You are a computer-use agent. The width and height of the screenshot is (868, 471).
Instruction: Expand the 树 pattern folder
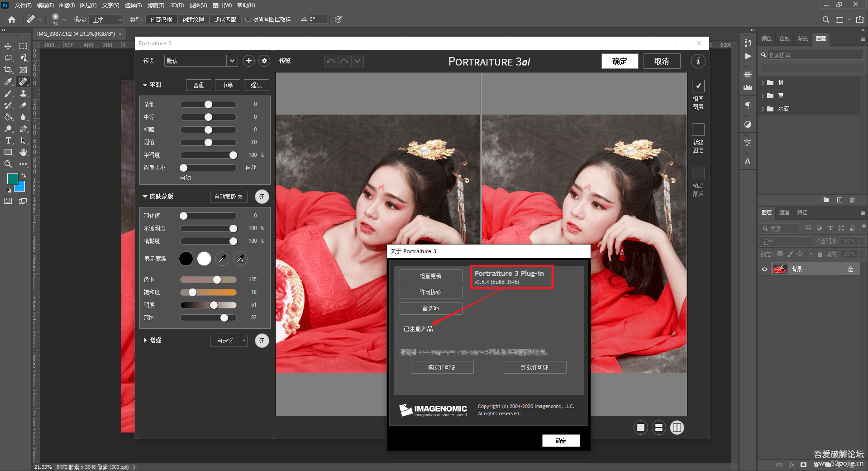click(763, 83)
